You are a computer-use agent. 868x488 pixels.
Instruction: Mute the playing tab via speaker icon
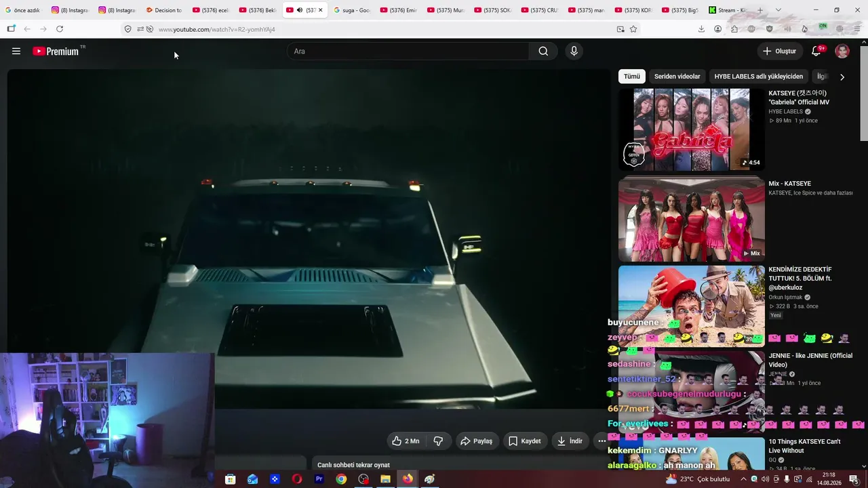(x=300, y=10)
